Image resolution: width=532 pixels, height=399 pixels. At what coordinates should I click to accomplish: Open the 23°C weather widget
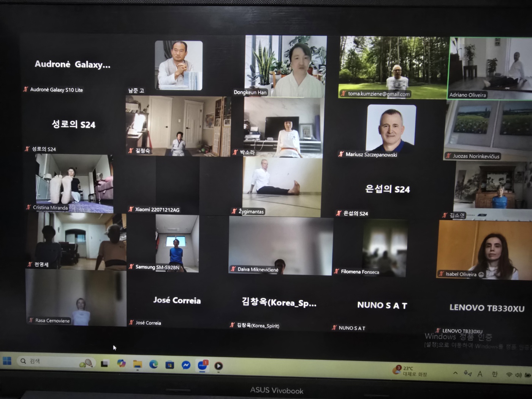point(410,371)
